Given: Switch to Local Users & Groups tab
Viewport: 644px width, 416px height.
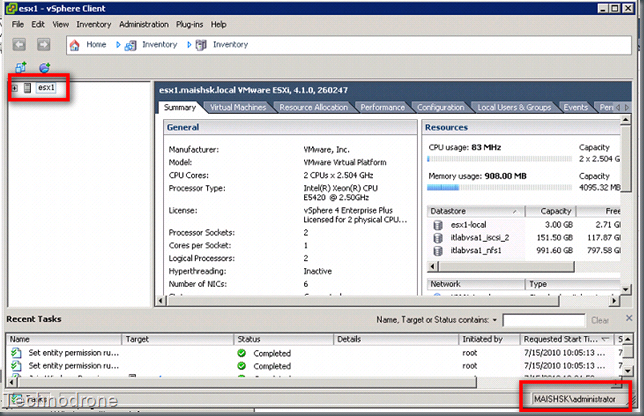Looking at the screenshot, I should [514, 108].
